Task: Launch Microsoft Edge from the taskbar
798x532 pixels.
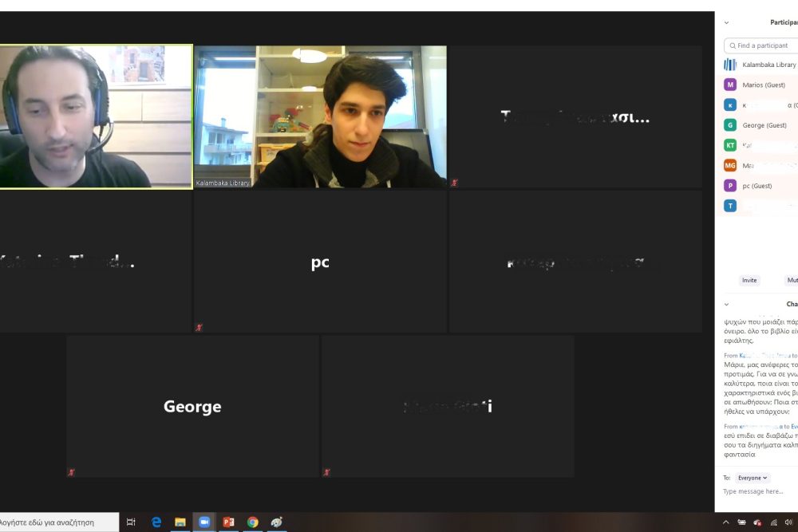Action: pos(156,522)
